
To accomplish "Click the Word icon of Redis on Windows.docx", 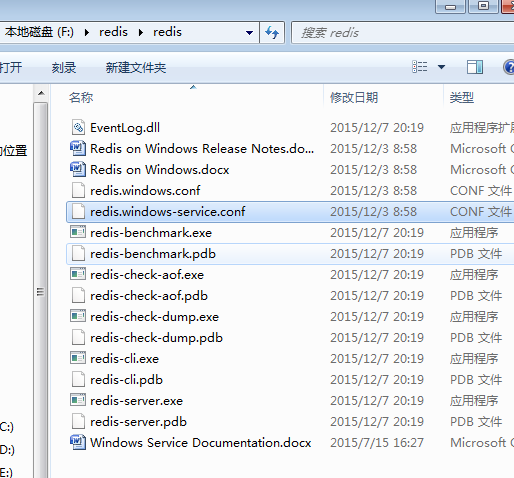I will 78,169.
